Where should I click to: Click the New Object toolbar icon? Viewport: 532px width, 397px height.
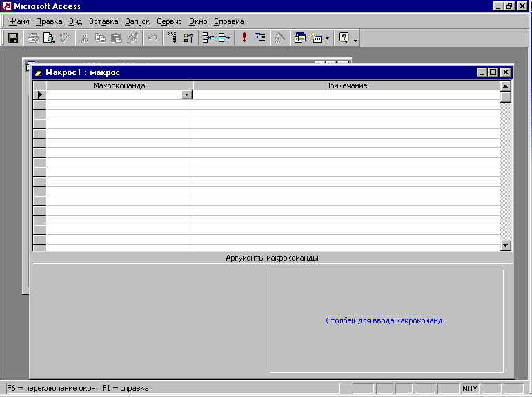click(x=316, y=38)
